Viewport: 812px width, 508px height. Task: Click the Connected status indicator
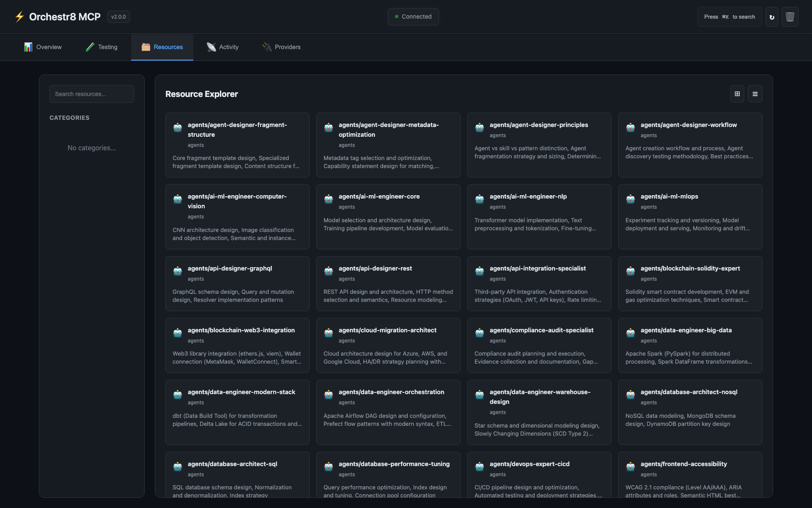[413, 17]
